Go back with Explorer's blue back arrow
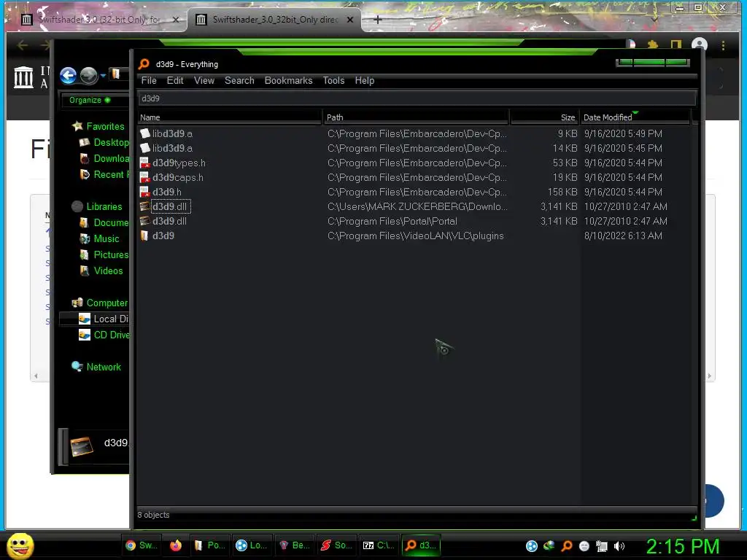747x560 pixels. [68, 75]
